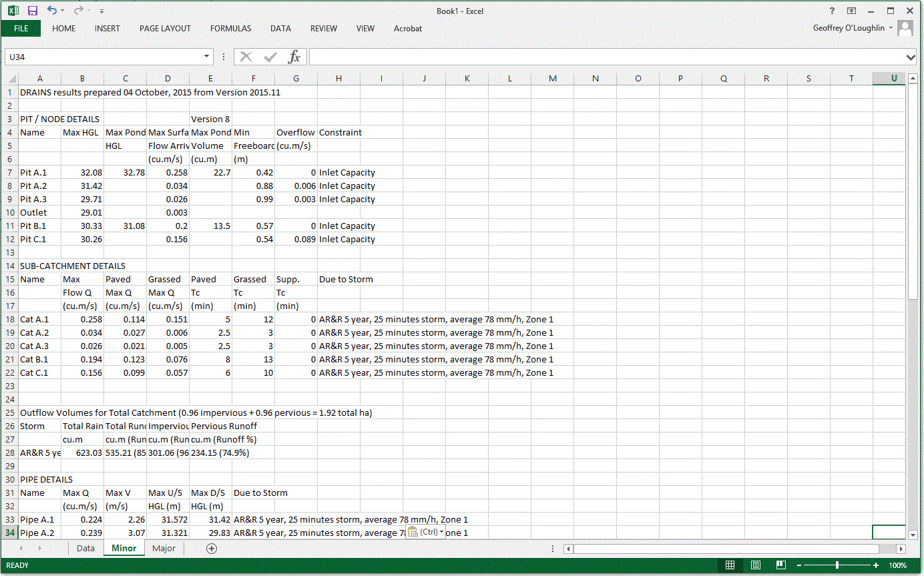Add a new sheet with plus icon
This screenshot has width=924, height=576.
(212, 549)
